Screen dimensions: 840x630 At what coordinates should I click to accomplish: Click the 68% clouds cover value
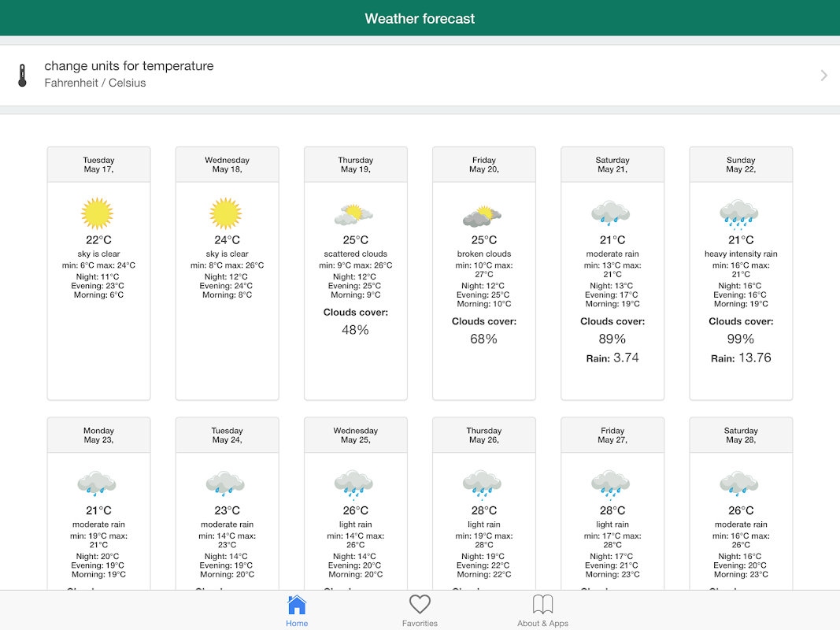pos(483,339)
